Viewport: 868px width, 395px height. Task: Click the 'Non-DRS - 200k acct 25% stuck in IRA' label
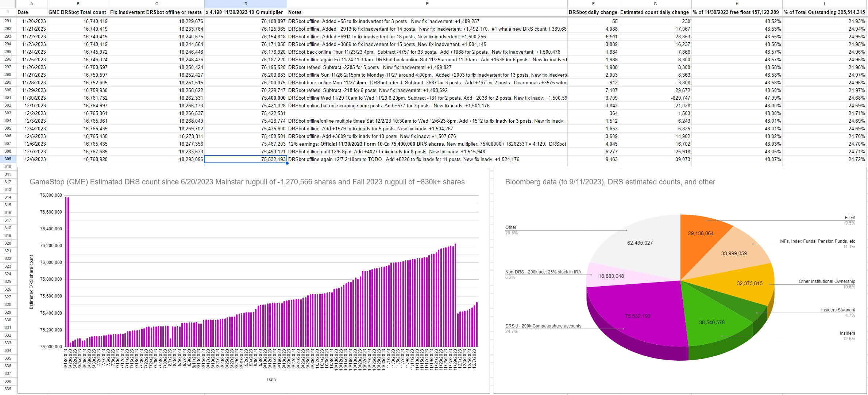pos(543,272)
